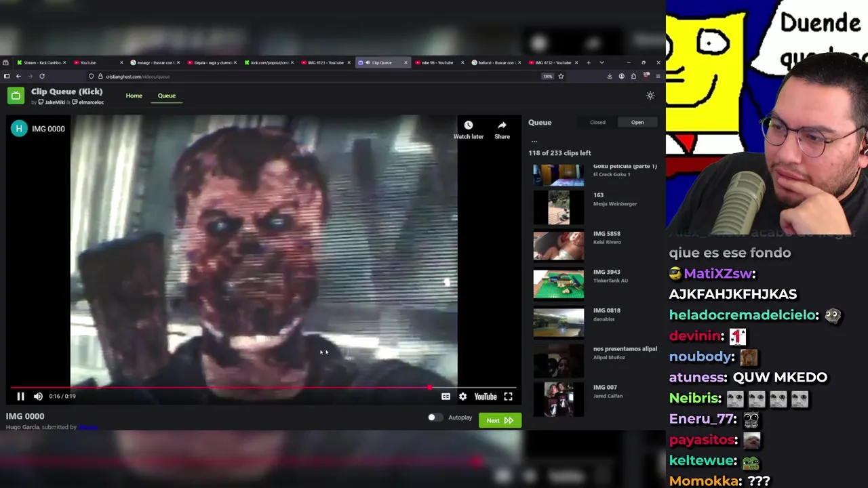Viewport: 868px width, 488px height.
Task: Open the elmarceloc author link
Action: 88,102
